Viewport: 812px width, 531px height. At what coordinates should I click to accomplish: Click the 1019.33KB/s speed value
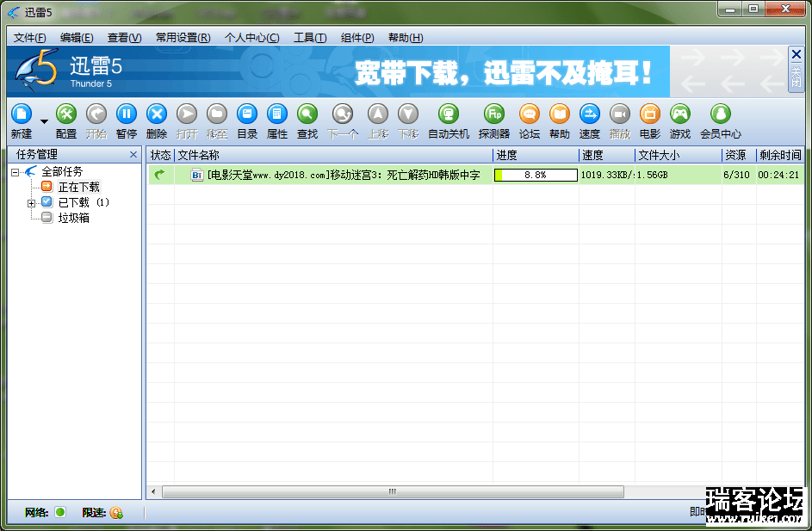tap(608, 175)
